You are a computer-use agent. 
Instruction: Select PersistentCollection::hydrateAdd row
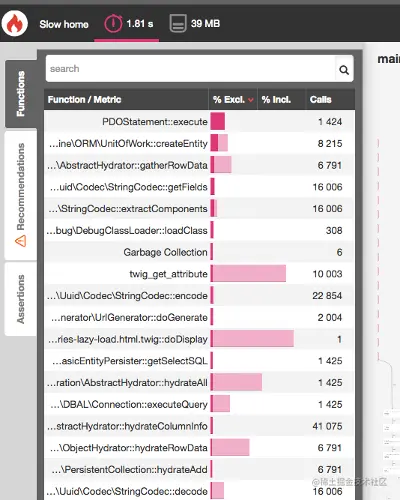pos(199,469)
